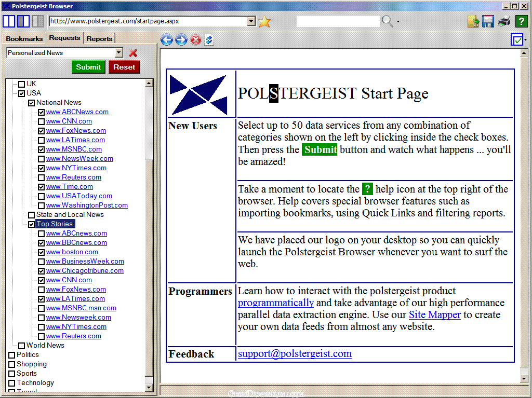Viewport: 532px width, 398px height.
Task: Click the tree panel scroll down arrow
Action: [149, 387]
